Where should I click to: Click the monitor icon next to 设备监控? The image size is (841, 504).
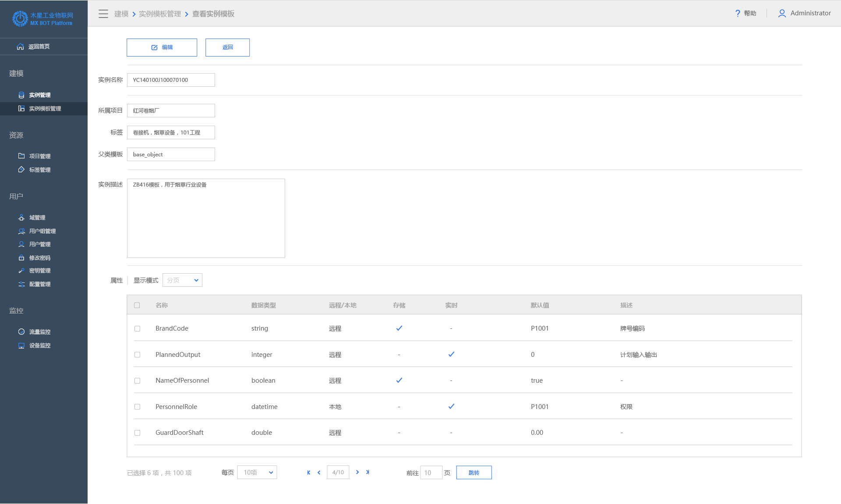pos(21,345)
